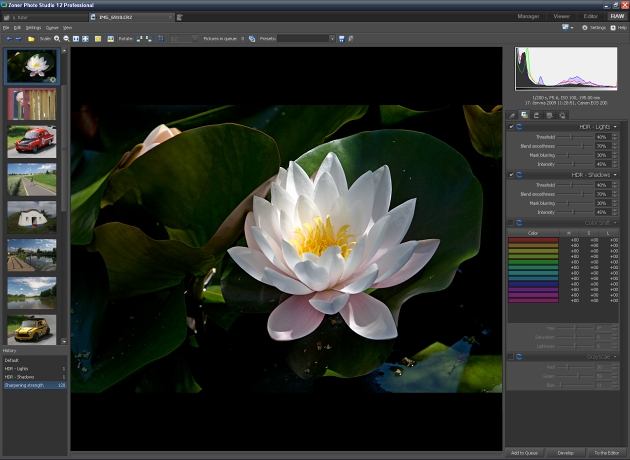Reset HDR - Lights with blue refresh icon
The image size is (630, 460).
point(519,127)
